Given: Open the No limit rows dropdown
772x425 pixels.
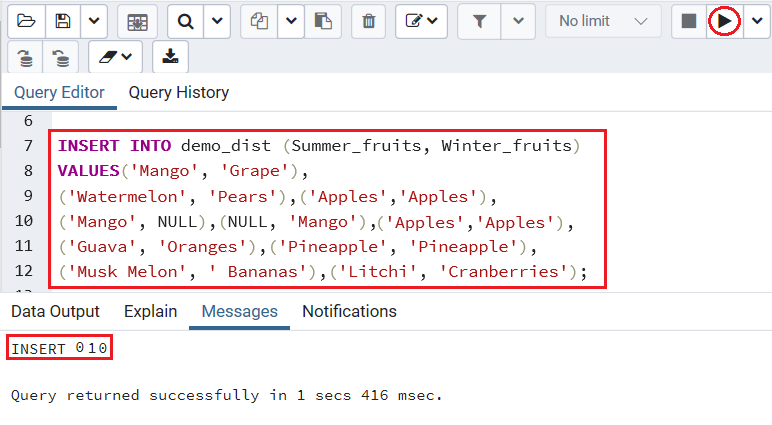Looking at the screenshot, I should [603, 21].
